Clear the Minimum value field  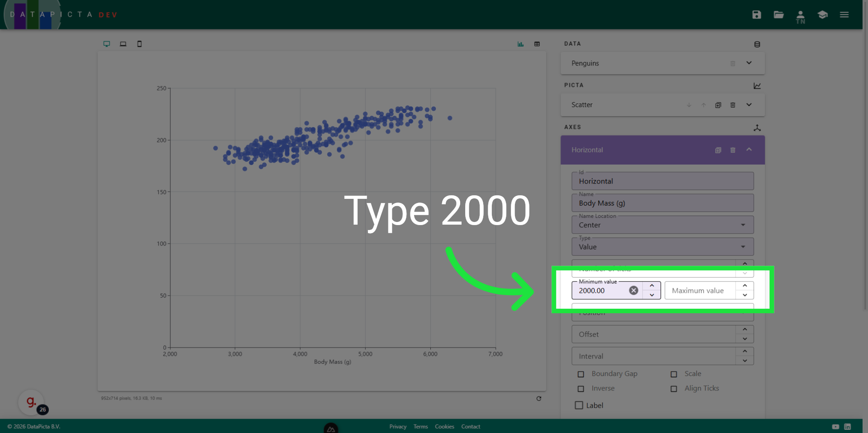pyautogui.click(x=633, y=290)
